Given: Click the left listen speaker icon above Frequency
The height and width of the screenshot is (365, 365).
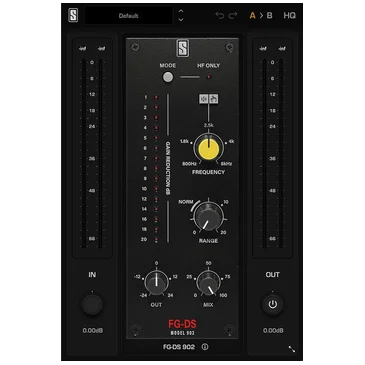Looking at the screenshot, I should pyautogui.click(x=204, y=99).
